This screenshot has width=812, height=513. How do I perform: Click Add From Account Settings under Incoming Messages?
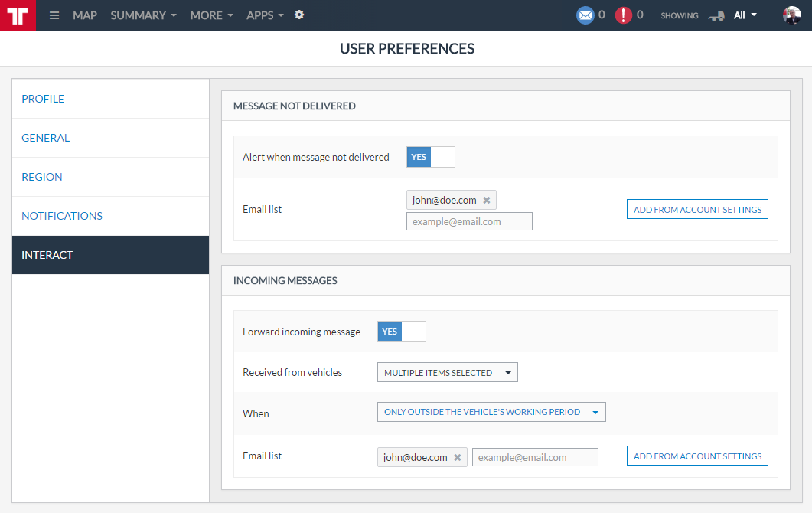(x=697, y=456)
